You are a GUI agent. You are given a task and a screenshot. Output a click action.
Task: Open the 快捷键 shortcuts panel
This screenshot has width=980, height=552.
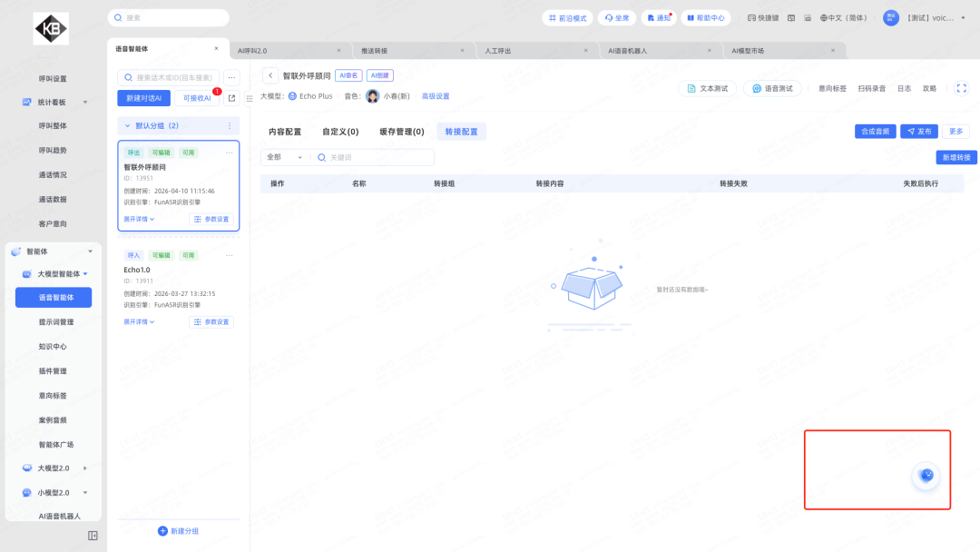(x=762, y=18)
